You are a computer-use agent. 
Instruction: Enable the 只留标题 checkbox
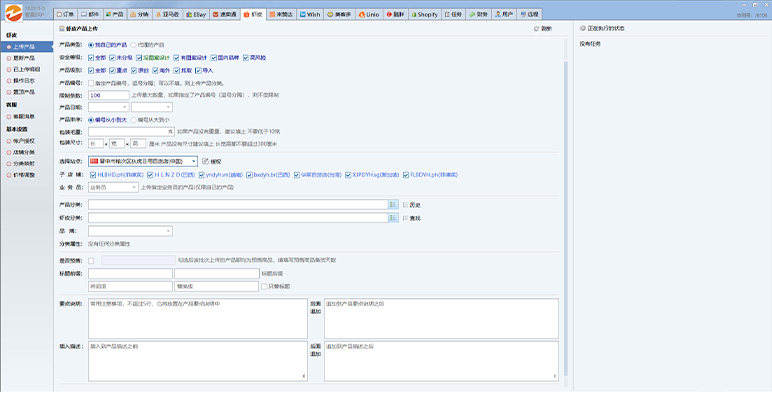[x=264, y=285]
